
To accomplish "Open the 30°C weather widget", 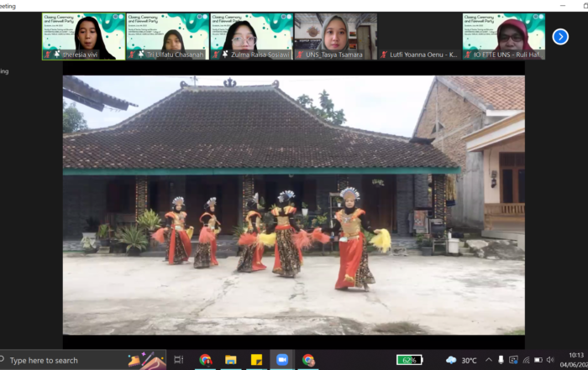I will pyautogui.click(x=461, y=360).
